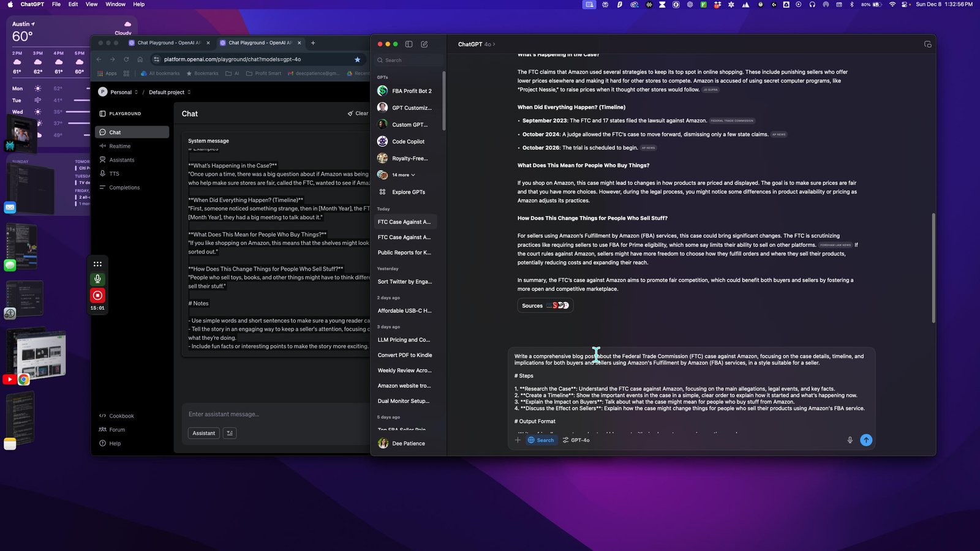Toggle the ChatGPT sidebar panel icon
980x551 pixels.
tap(409, 44)
